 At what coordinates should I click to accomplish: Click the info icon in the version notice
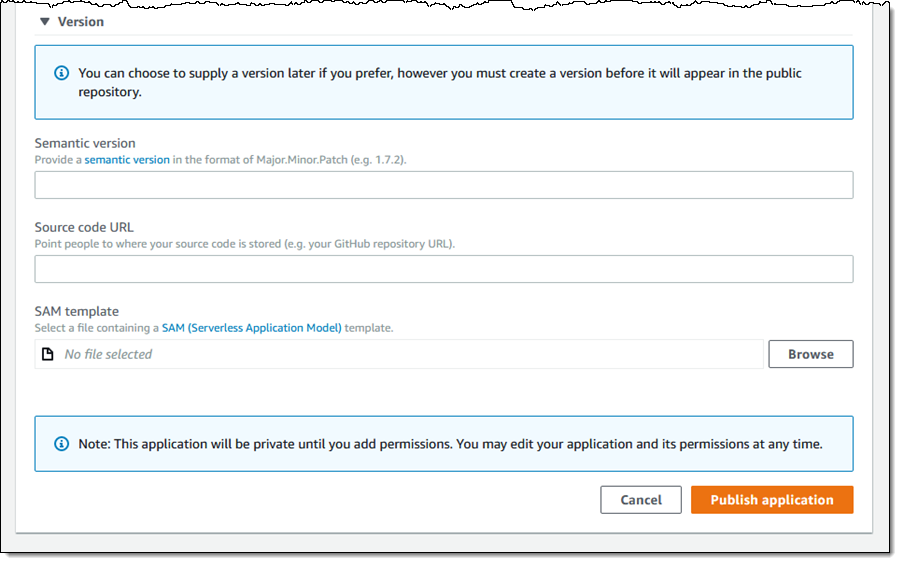point(62,73)
